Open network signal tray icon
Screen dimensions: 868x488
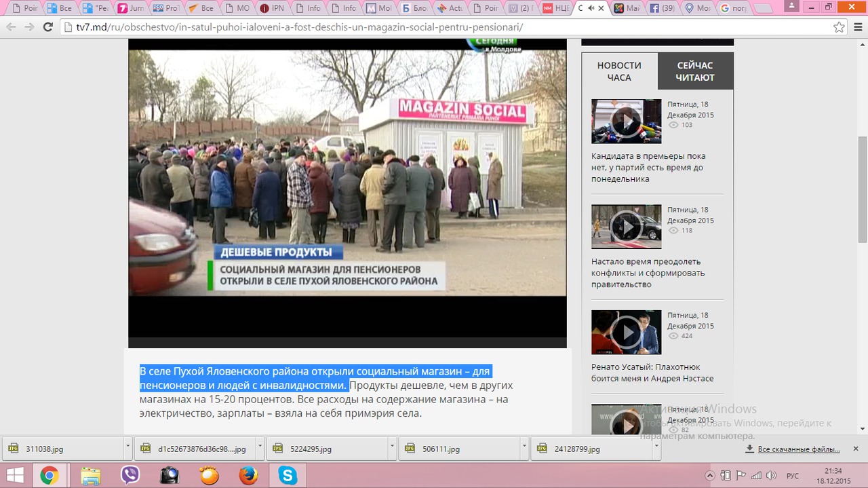click(x=756, y=476)
